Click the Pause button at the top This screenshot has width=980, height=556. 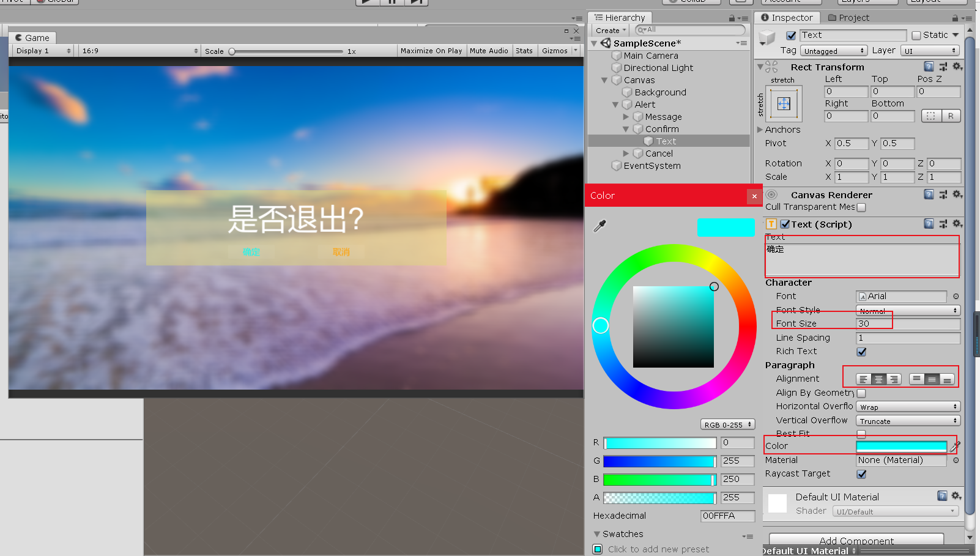point(392,2)
